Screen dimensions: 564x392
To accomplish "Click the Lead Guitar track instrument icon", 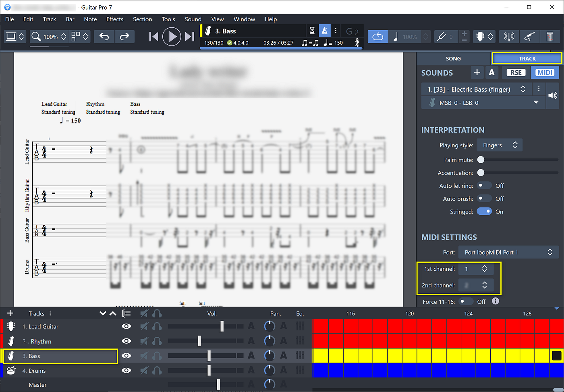I will coord(11,326).
